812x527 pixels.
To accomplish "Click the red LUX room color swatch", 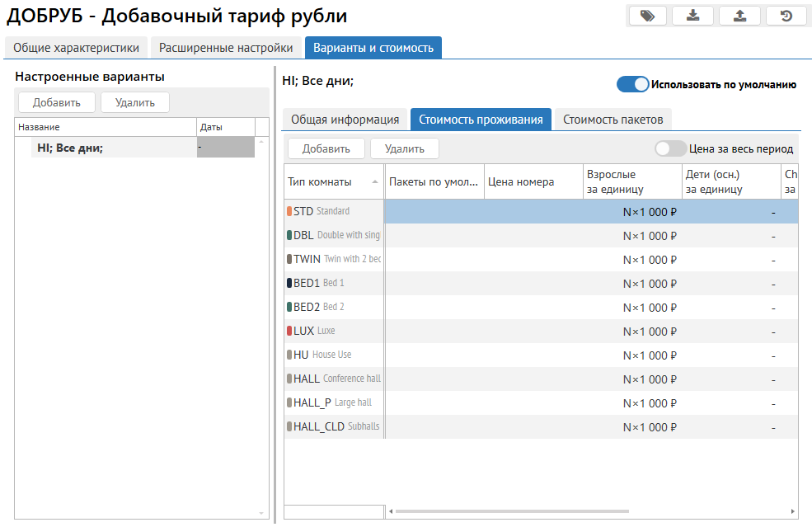I will point(289,331).
